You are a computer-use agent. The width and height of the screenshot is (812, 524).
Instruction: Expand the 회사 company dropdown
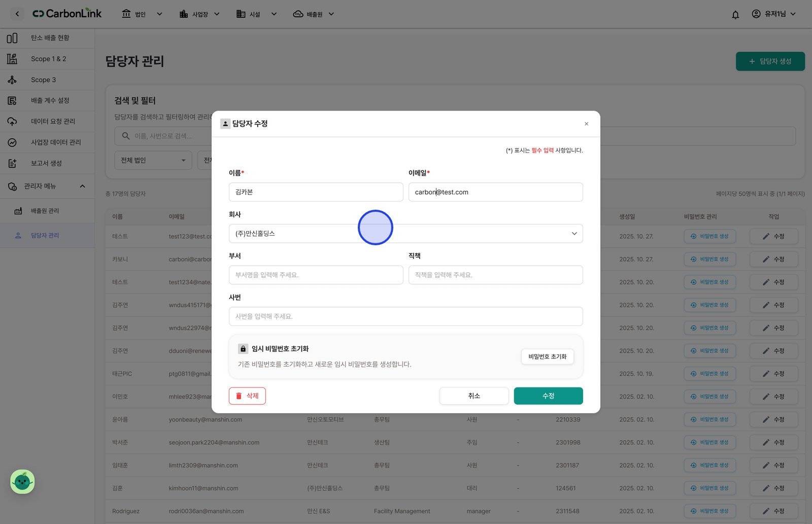405,234
